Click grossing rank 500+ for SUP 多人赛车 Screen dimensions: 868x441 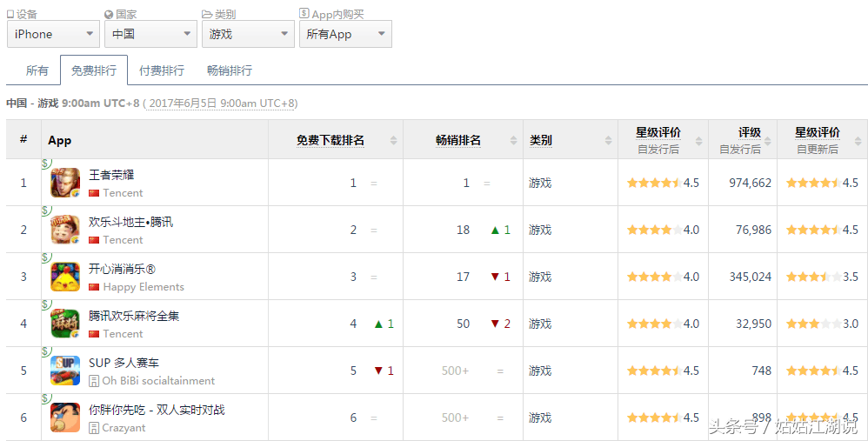455,371
